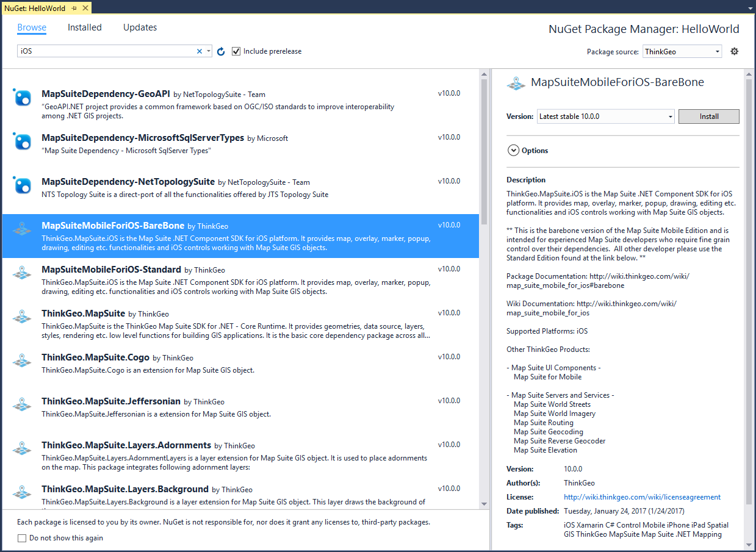Click Map Suite Reverse Geocoder text
Viewport: 756px width, 552px height.
coord(560,441)
